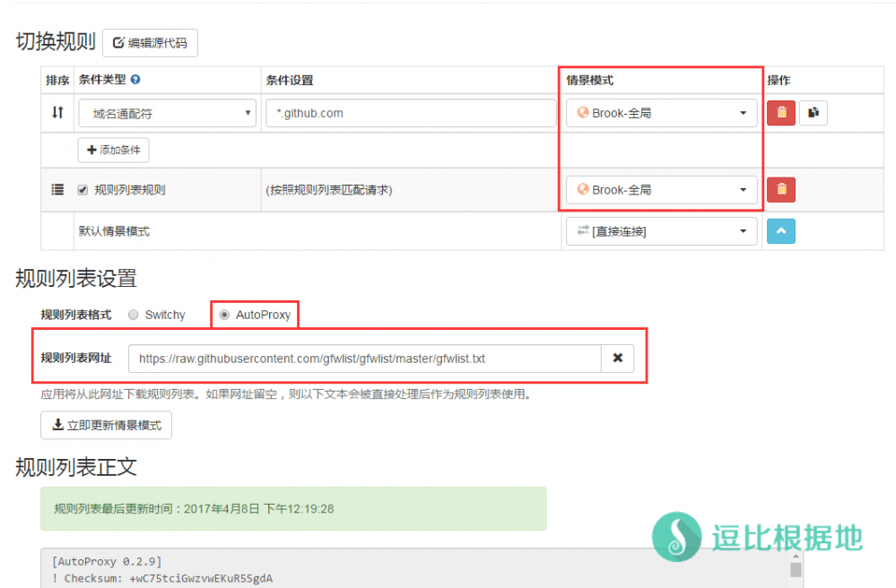The height and width of the screenshot is (588, 896).
Task: Click the 编辑源代码 button
Action: (x=150, y=42)
